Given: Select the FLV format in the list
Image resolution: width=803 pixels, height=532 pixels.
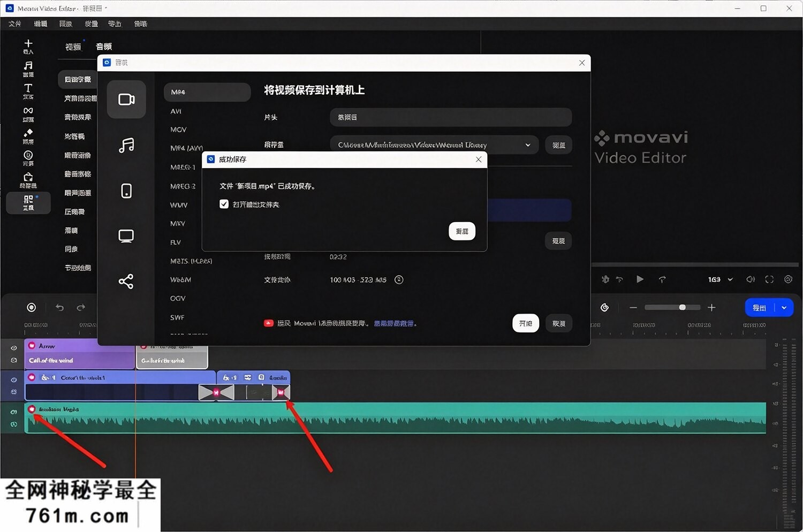Looking at the screenshot, I should coord(176,242).
